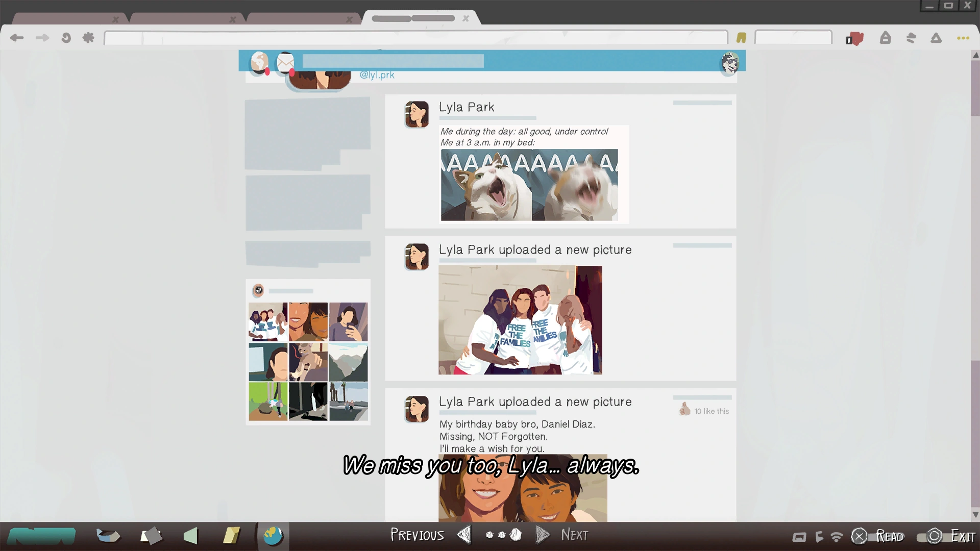The width and height of the screenshot is (980, 551).
Task: Click the browser reload icon
Action: click(x=66, y=38)
